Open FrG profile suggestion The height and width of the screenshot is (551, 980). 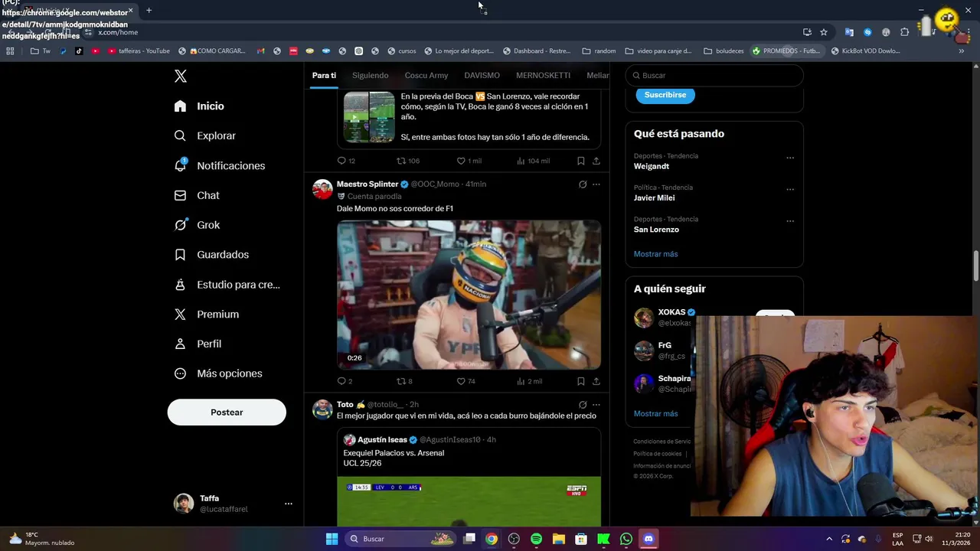pyautogui.click(x=664, y=345)
